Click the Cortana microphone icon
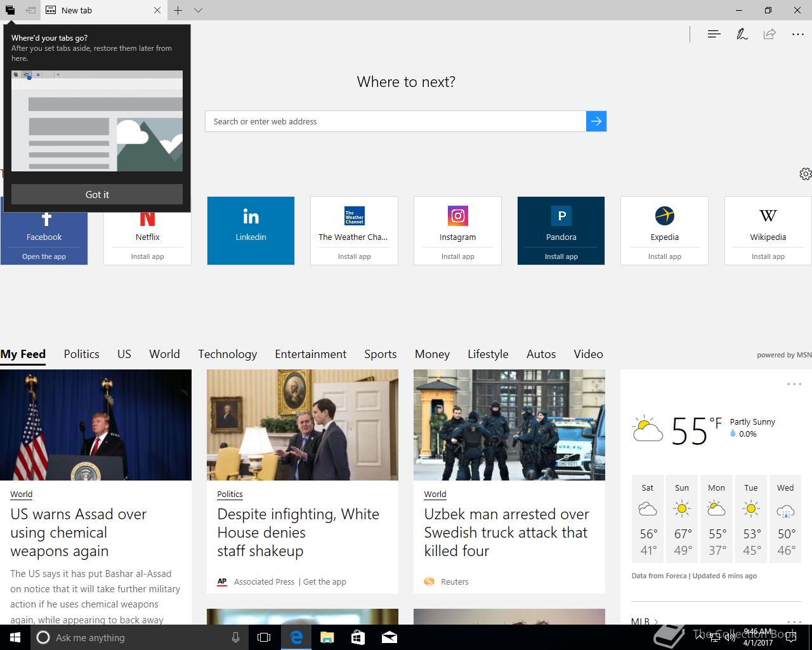Viewport: 812px width, 650px height. click(235, 637)
